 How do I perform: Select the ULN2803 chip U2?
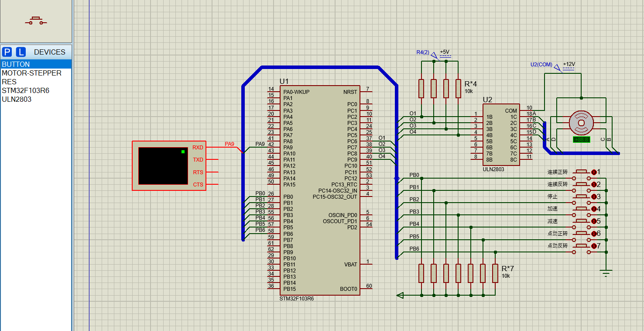[501, 134]
